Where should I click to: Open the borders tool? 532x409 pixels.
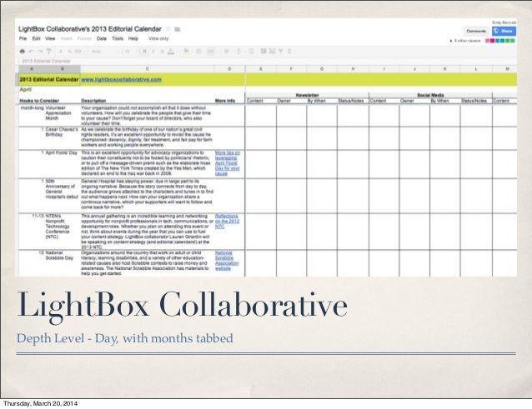198,51
